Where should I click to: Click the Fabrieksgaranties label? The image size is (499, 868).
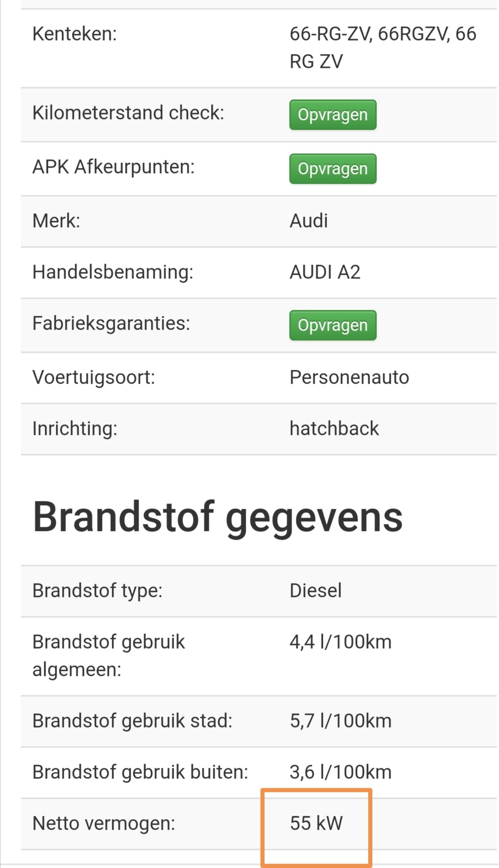point(111,323)
